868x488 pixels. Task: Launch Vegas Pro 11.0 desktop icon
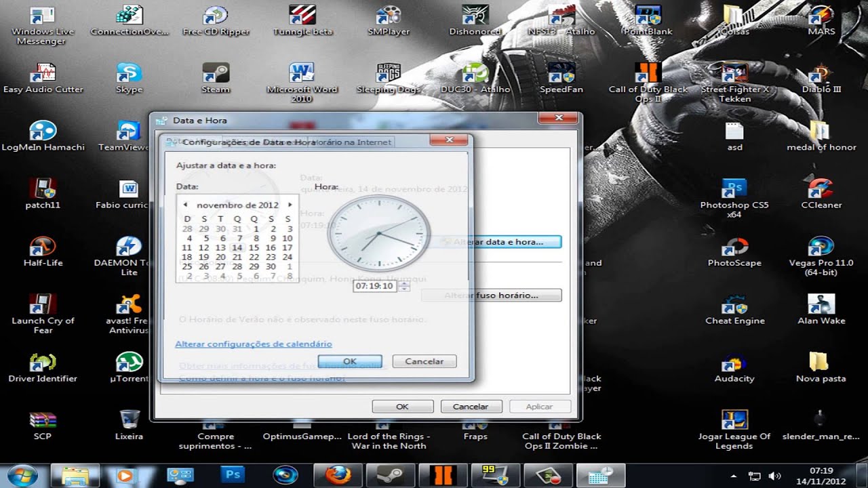(x=821, y=257)
